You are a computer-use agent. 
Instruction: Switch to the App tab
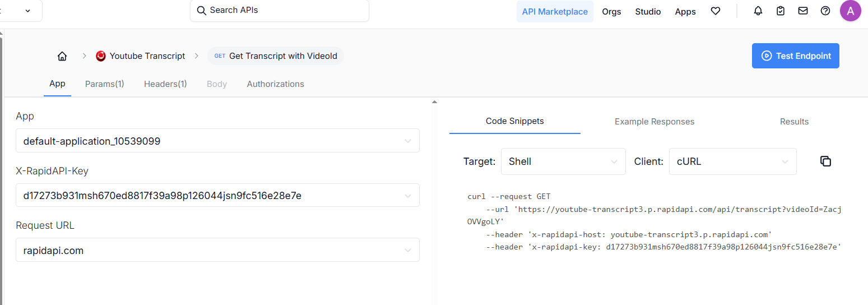pyautogui.click(x=57, y=84)
